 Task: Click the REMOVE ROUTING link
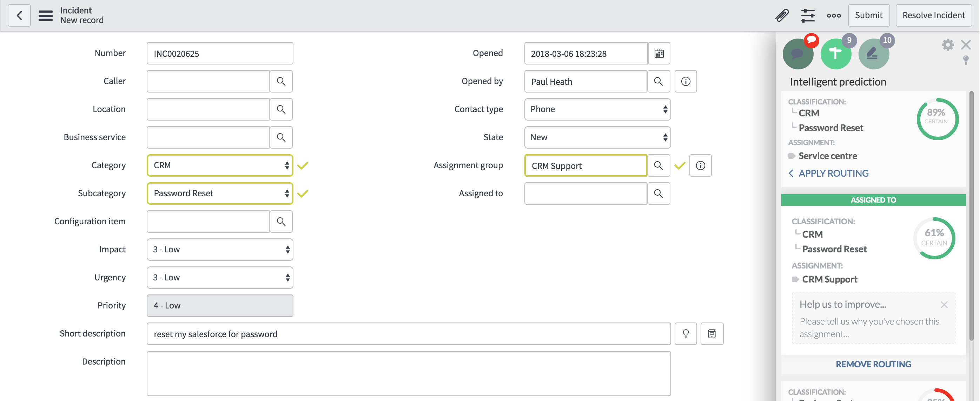(x=873, y=364)
